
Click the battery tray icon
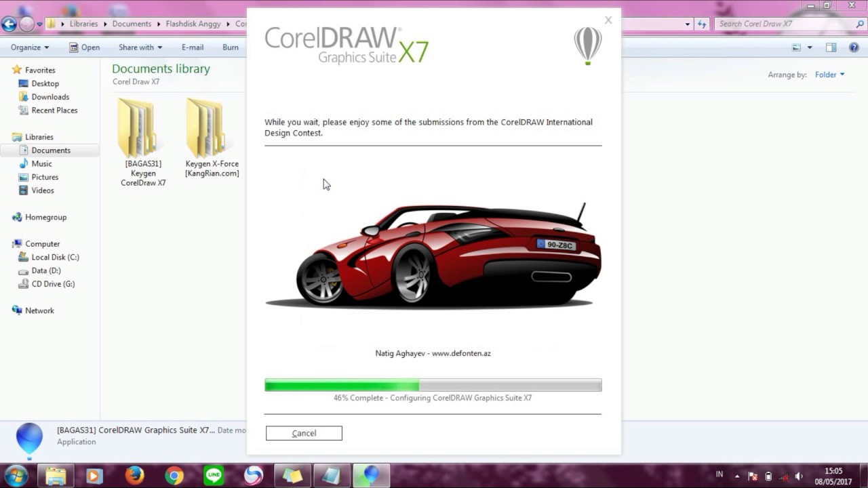tap(768, 476)
